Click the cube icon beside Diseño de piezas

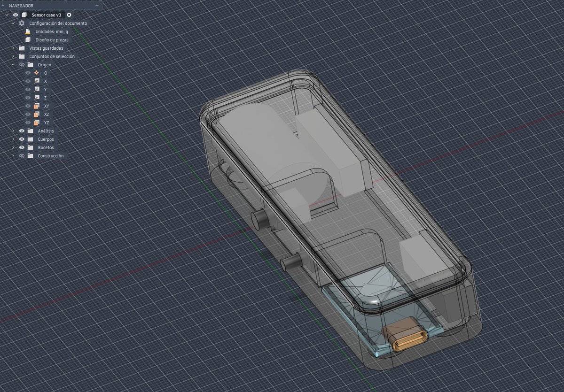[x=28, y=40]
